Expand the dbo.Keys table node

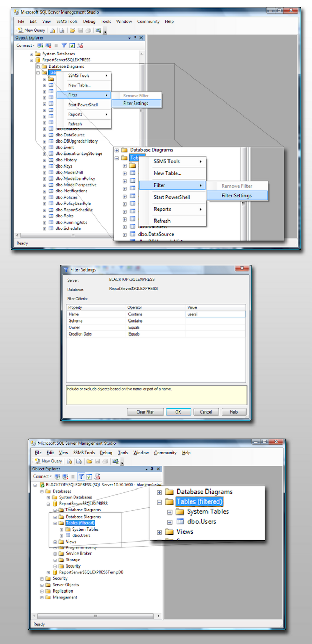point(45,166)
